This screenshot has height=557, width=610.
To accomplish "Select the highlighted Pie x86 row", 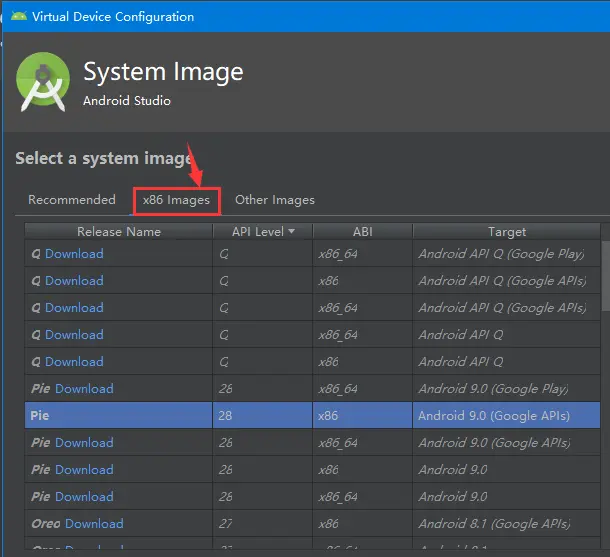I will pos(300,415).
